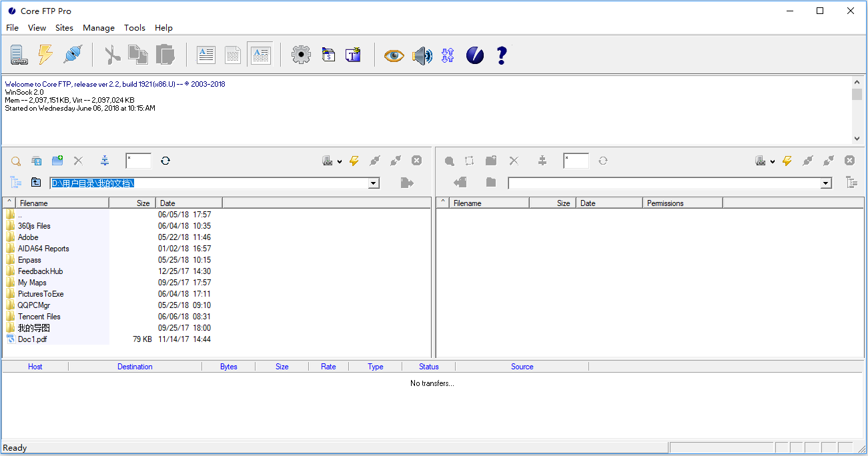Toggle local pane directory tree view icon

16,182
